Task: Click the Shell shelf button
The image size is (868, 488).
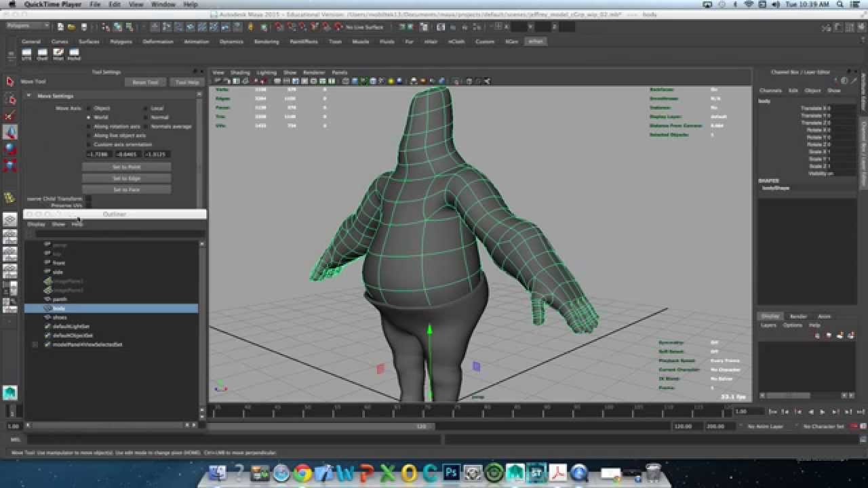Action: (x=43, y=54)
